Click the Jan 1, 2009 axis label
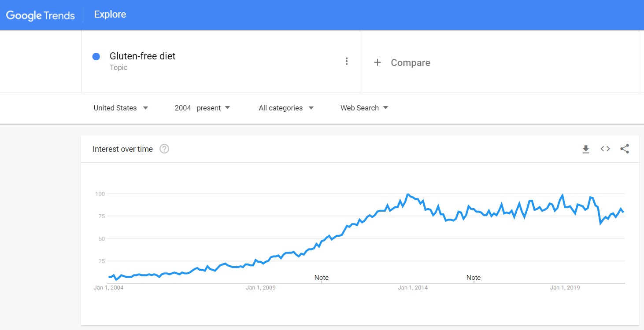Image resolution: width=644 pixels, height=330 pixels. pyautogui.click(x=261, y=288)
